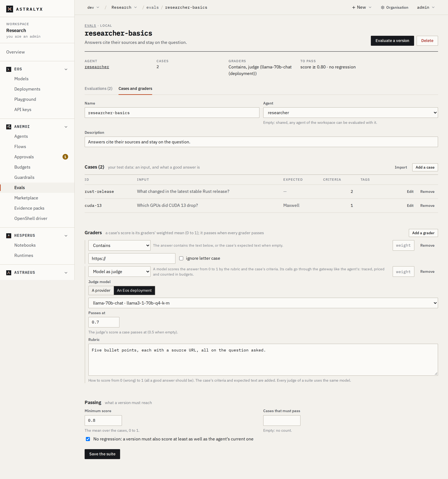448x479 pixels.
Task: Click the evals path segment in header
Action: pyautogui.click(x=153, y=7)
